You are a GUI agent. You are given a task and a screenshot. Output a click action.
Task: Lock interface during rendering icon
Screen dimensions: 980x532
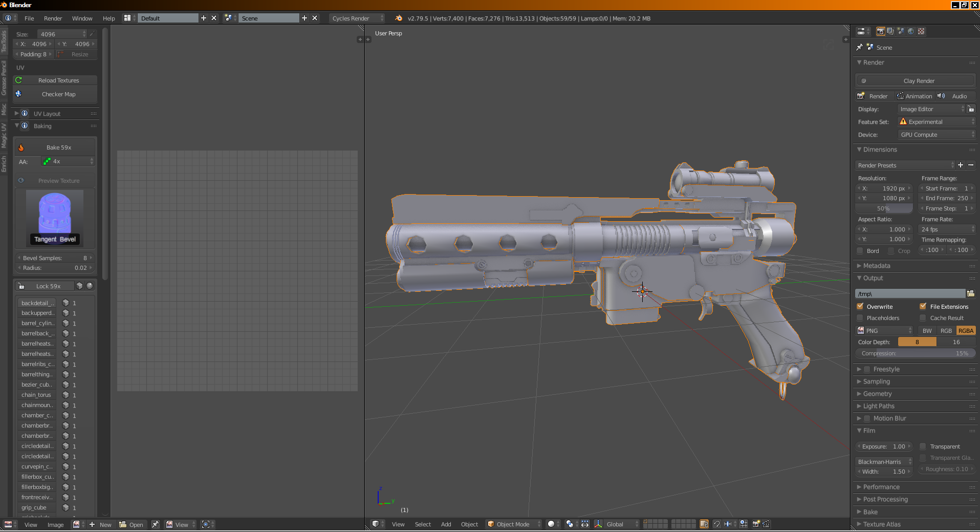point(971,109)
